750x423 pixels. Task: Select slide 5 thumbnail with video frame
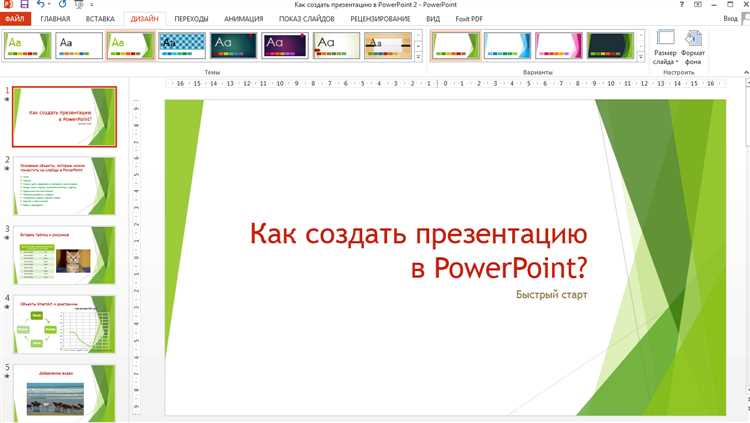click(x=65, y=393)
